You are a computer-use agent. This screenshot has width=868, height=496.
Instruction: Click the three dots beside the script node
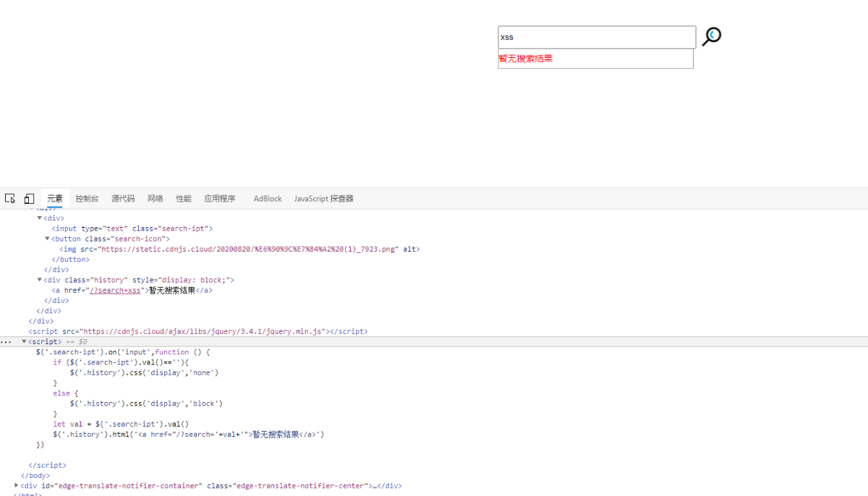pos(6,342)
